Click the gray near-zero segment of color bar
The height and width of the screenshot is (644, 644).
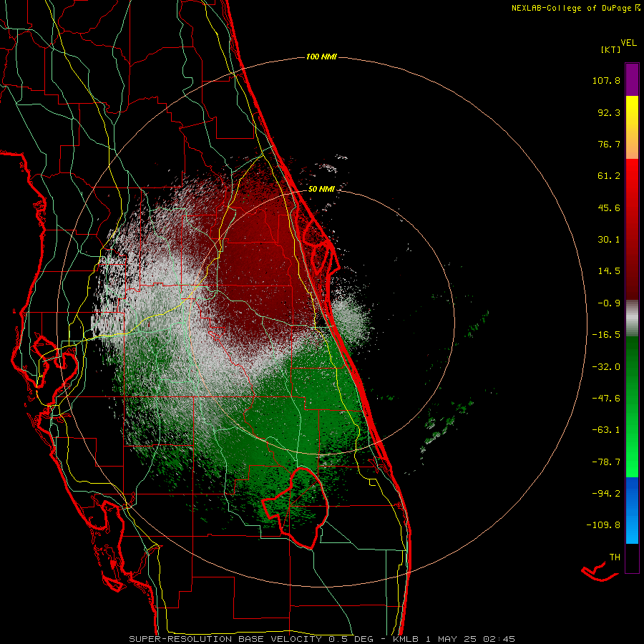pyautogui.click(x=632, y=318)
